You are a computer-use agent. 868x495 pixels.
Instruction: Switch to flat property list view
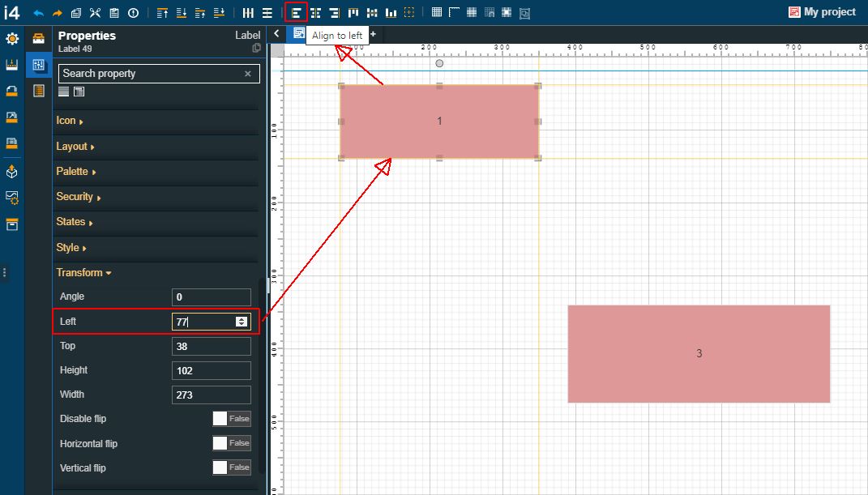(x=64, y=92)
